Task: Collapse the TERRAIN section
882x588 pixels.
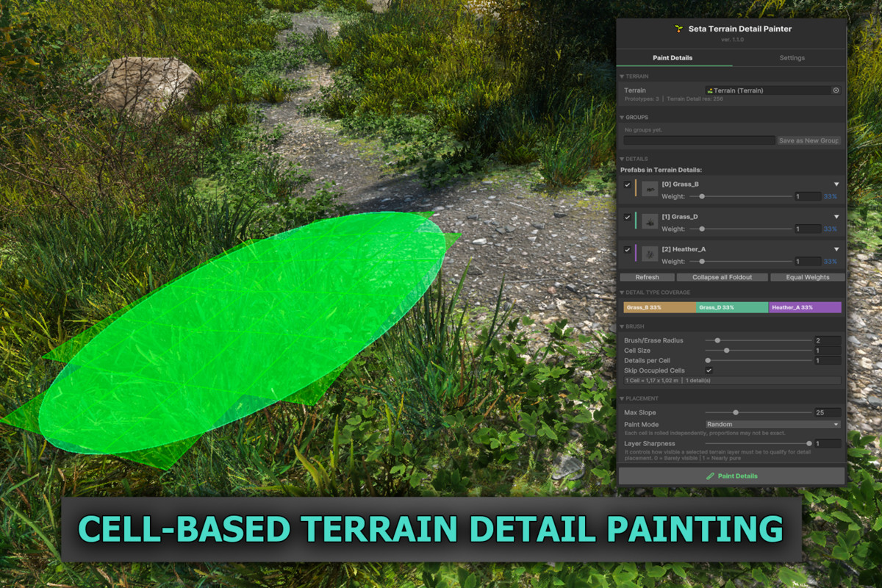Action: click(621, 76)
